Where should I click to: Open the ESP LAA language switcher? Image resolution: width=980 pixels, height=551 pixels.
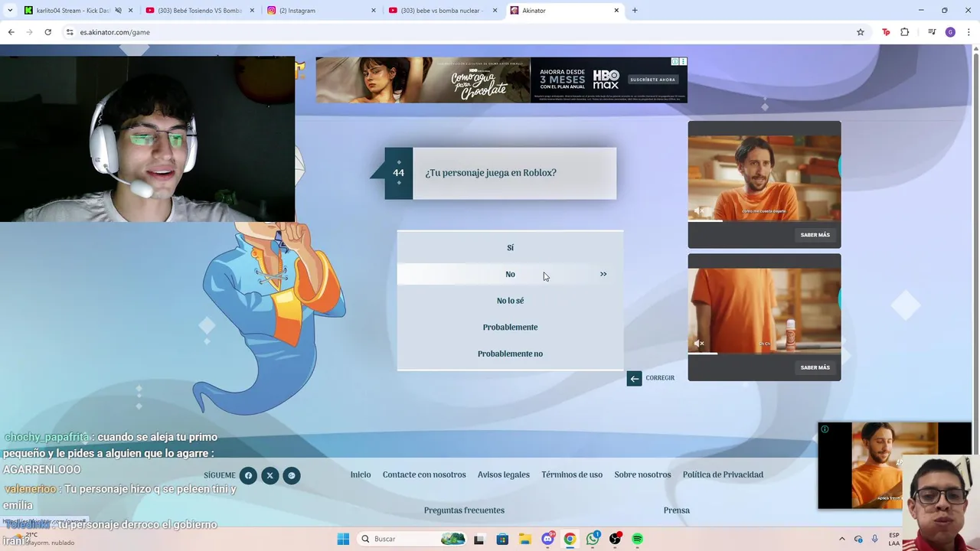(894, 539)
